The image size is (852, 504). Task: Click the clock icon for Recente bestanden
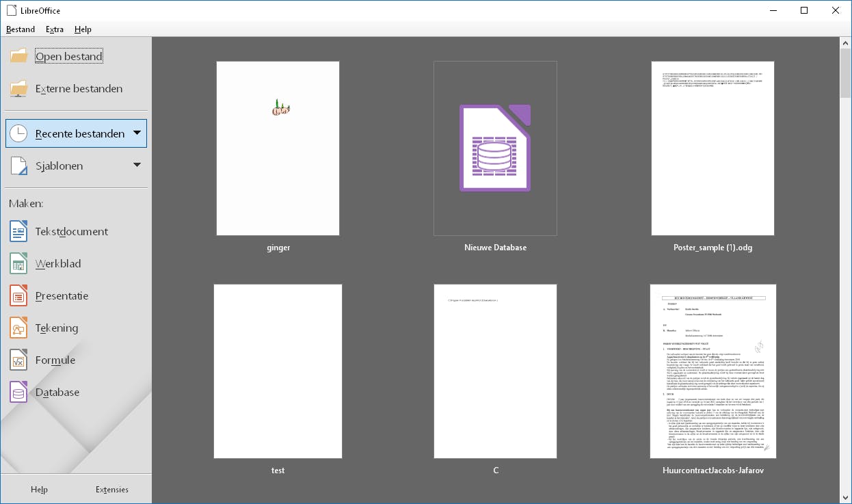(x=18, y=133)
